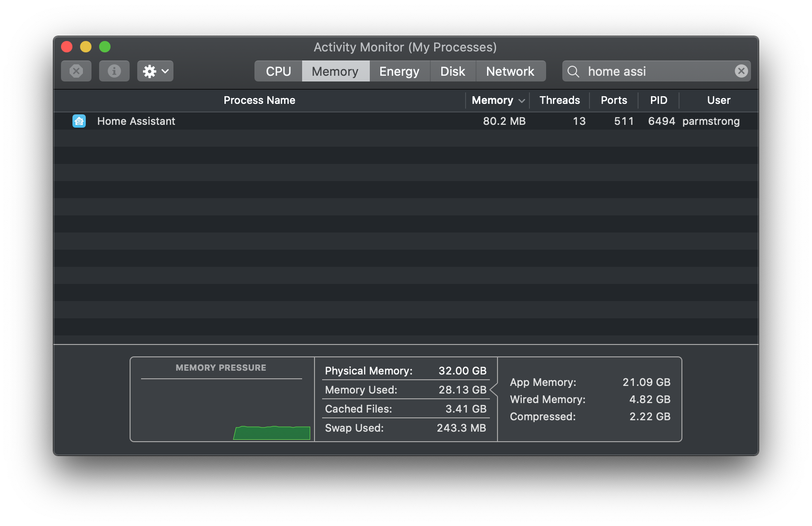Switch to the CPU tab
Screen dimensions: 812x526
[x=278, y=71]
